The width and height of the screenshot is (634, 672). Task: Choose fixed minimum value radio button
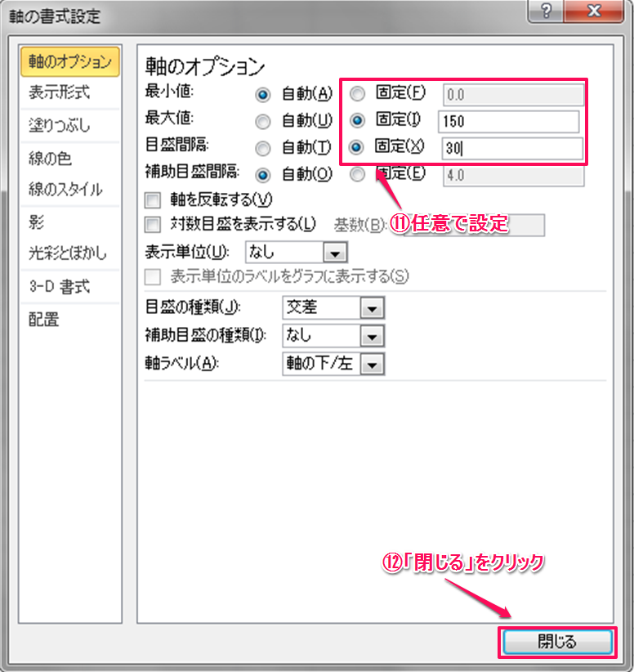[x=357, y=94]
